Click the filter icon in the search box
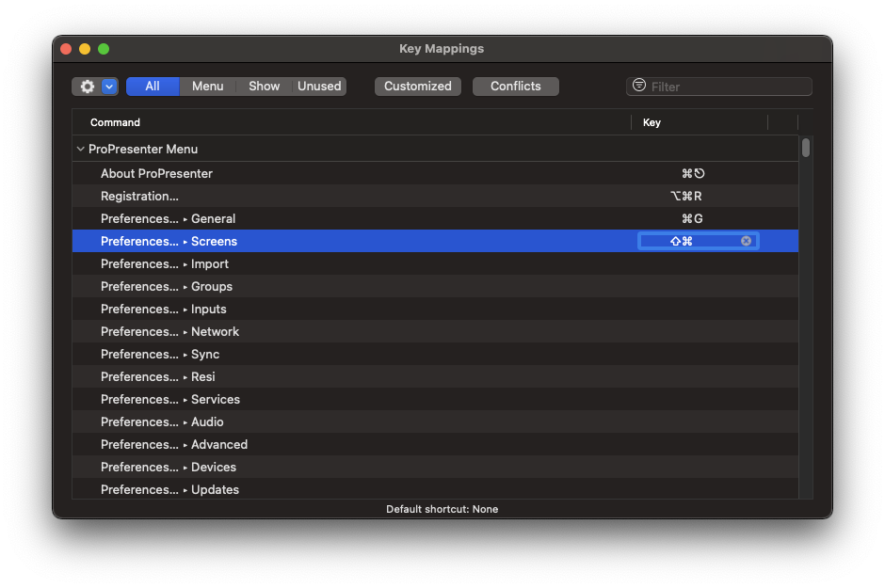The height and width of the screenshot is (588, 885). pyautogui.click(x=639, y=85)
